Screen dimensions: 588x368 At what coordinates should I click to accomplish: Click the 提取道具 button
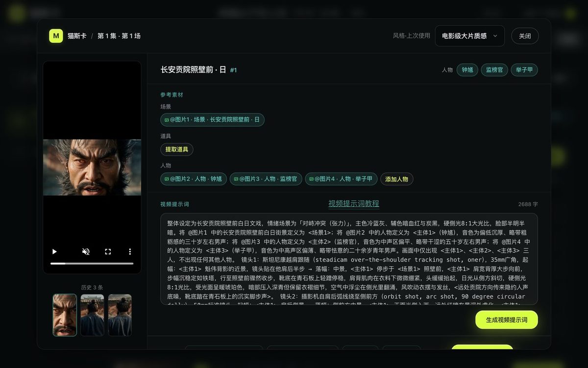[x=177, y=149]
